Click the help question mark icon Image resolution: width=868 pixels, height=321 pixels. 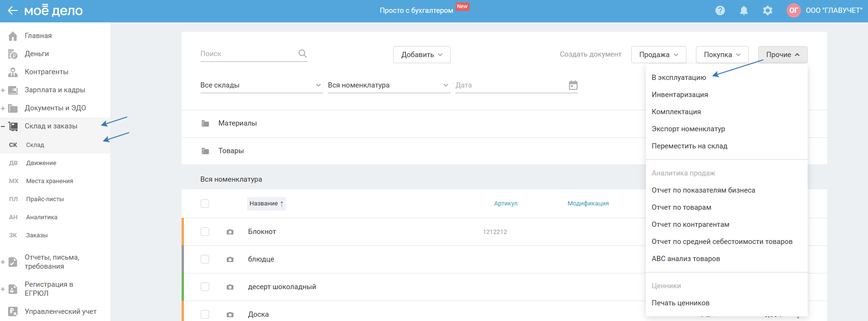coord(720,10)
